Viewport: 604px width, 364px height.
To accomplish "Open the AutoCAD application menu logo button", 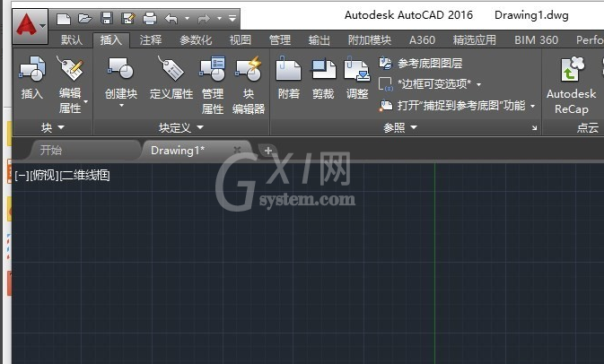I will click(30, 26).
